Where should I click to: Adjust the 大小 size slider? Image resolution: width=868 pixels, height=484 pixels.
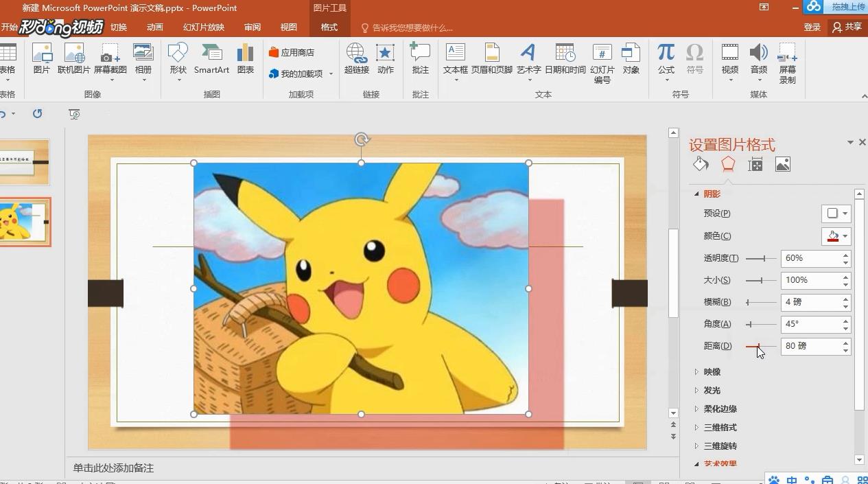point(761,280)
